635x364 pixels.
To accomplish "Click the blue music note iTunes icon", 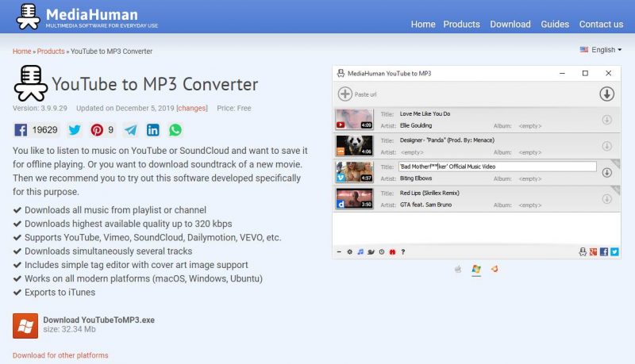I will tap(360, 251).
